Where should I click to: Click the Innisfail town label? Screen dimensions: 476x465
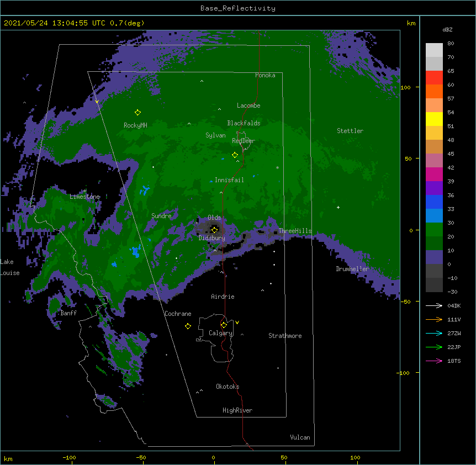click(x=229, y=180)
